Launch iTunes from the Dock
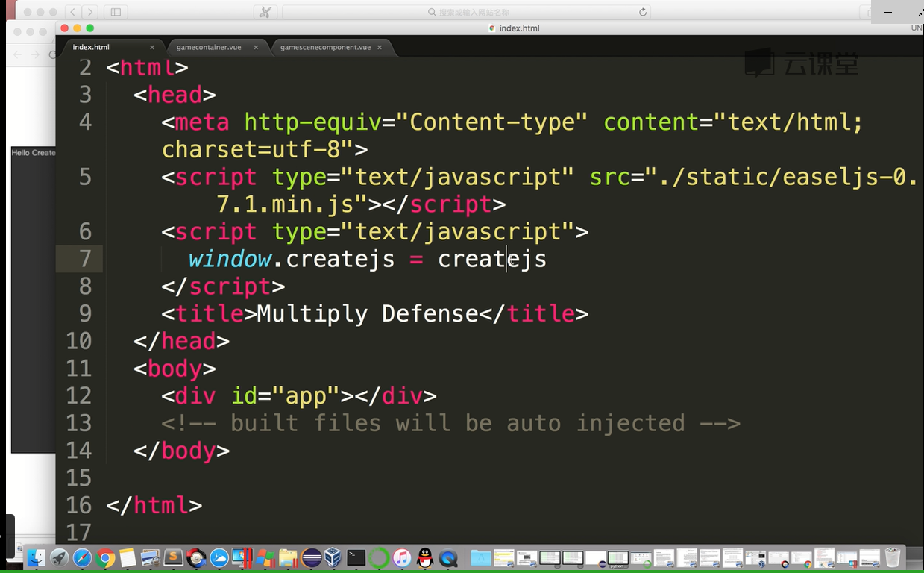The image size is (924, 573). click(401, 557)
